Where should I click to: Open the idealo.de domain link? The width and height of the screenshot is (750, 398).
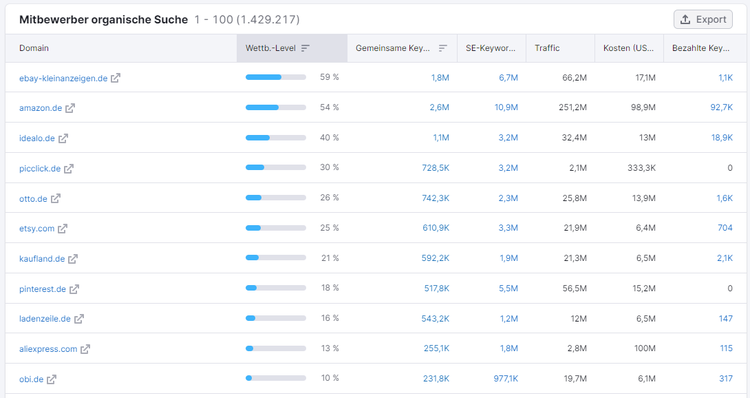click(x=37, y=138)
